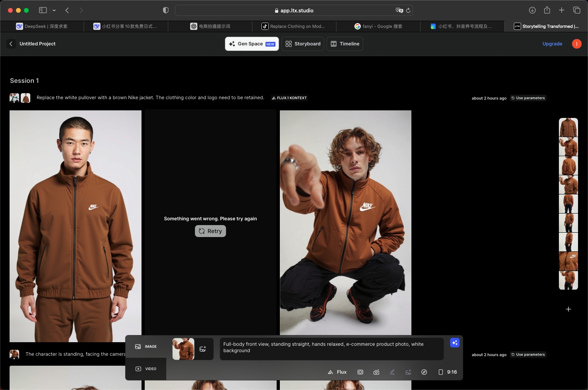Screen dimensions: 588x390
Task: Toggle the Safari sidebar
Action: pos(43,10)
